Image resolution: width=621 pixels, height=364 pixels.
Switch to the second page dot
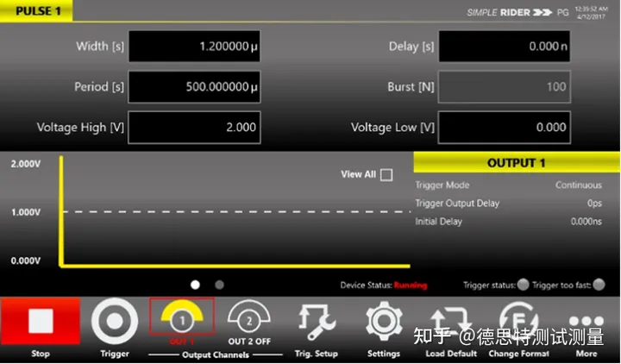pos(219,285)
